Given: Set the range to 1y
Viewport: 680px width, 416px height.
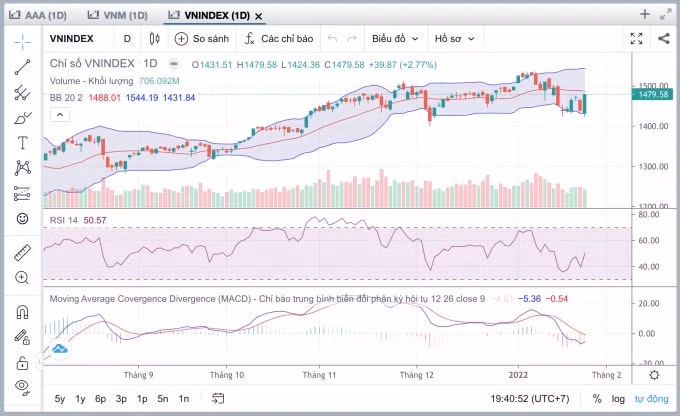Looking at the screenshot, I should click(x=80, y=399).
